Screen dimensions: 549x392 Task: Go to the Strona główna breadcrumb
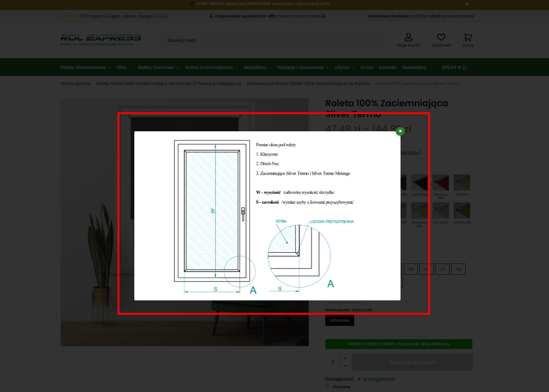click(x=75, y=84)
